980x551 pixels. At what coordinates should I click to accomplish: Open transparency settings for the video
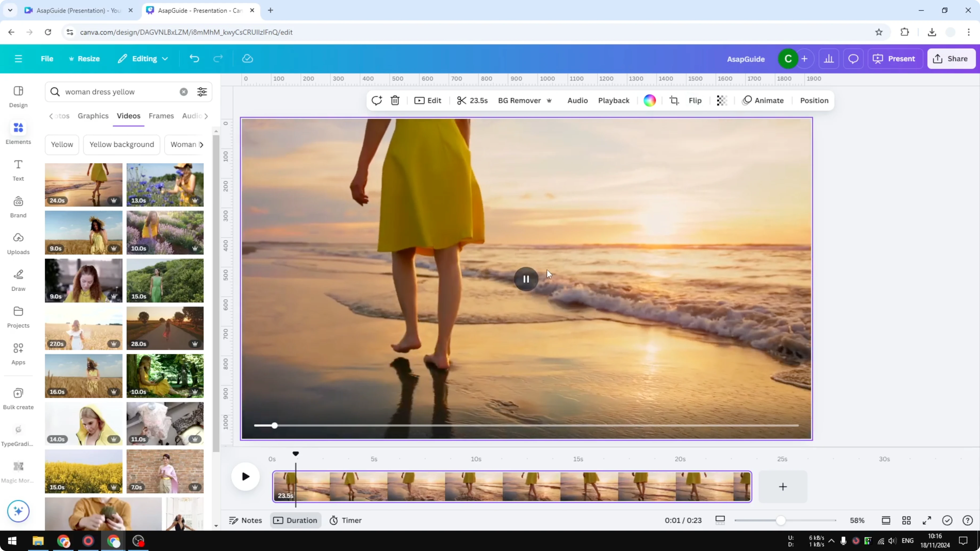point(722,100)
